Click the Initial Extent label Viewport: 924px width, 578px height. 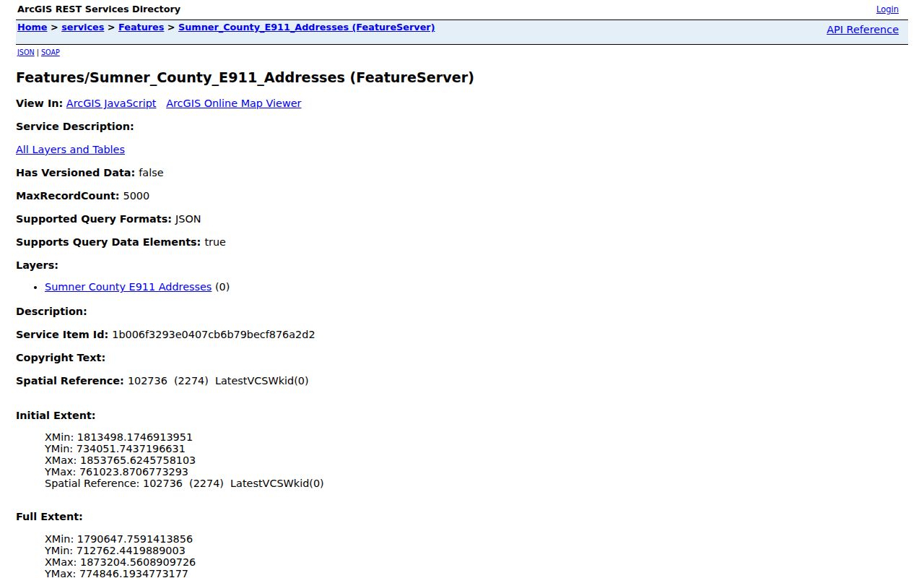[56, 415]
